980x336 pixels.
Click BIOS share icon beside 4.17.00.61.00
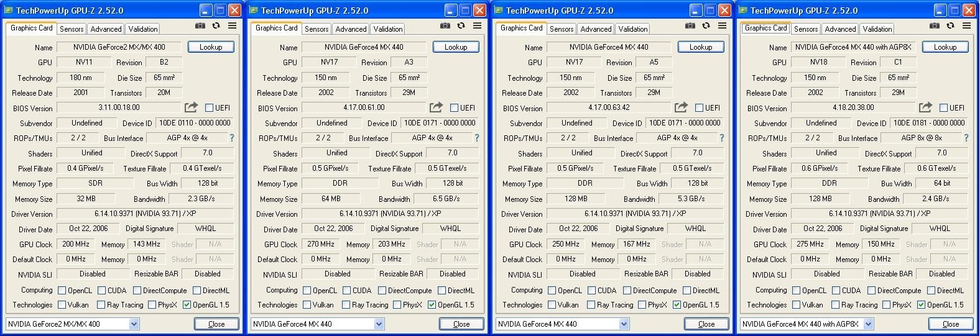point(436,107)
